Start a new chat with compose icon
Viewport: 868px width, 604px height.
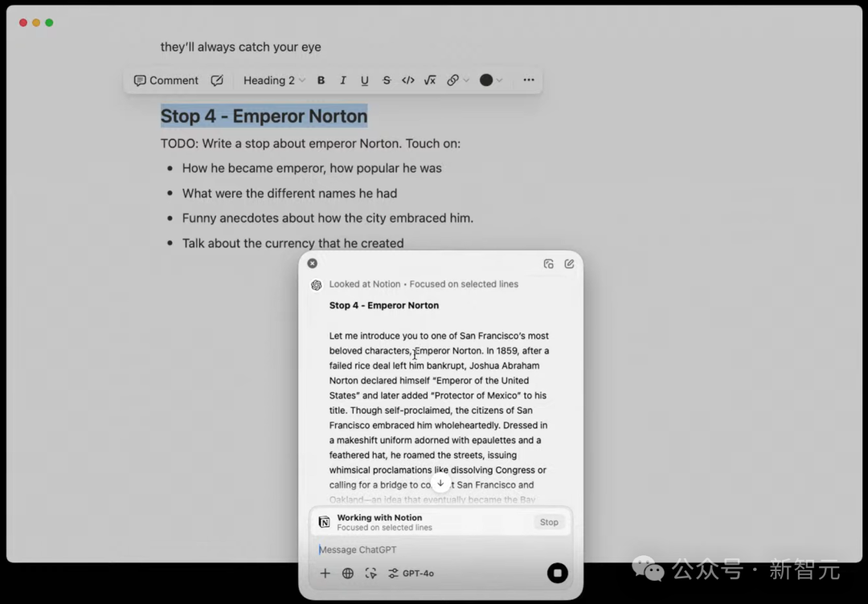pos(569,263)
